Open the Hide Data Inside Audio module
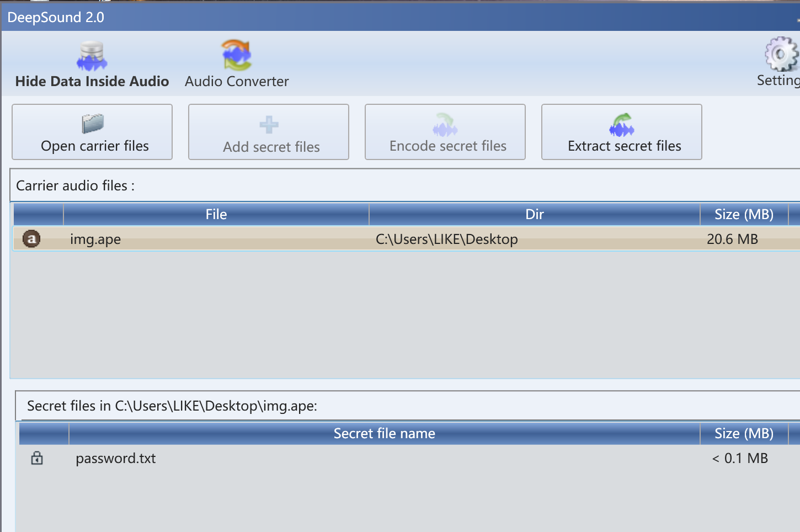The width and height of the screenshot is (800, 532). coord(92,65)
